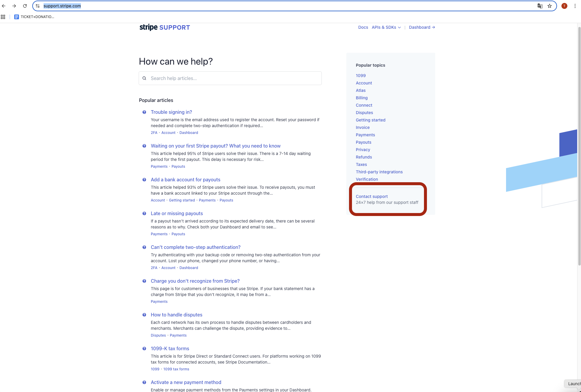Click the apps grid icon in bookmarks bar
The height and width of the screenshot is (392, 581).
pos(3,17)
